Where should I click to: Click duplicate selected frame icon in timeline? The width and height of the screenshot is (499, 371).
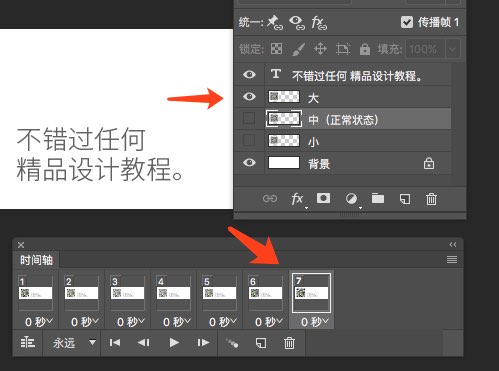[261, 343]
